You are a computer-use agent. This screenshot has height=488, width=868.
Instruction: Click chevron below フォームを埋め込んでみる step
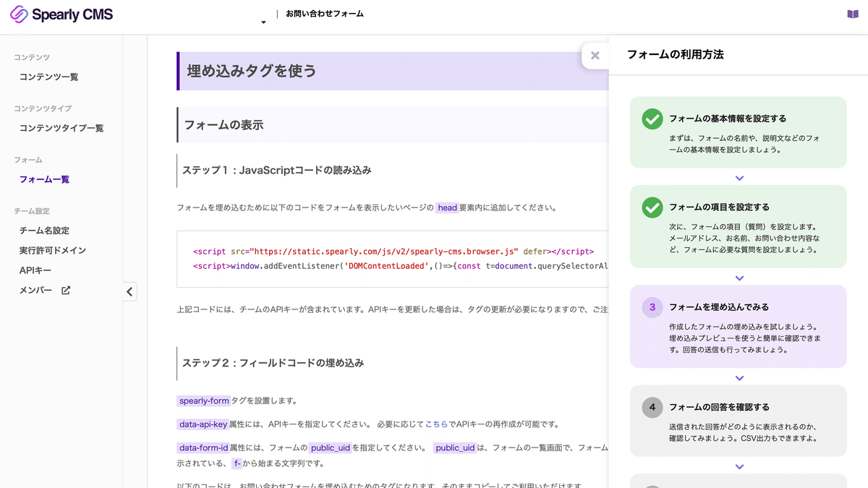point(739,378)
